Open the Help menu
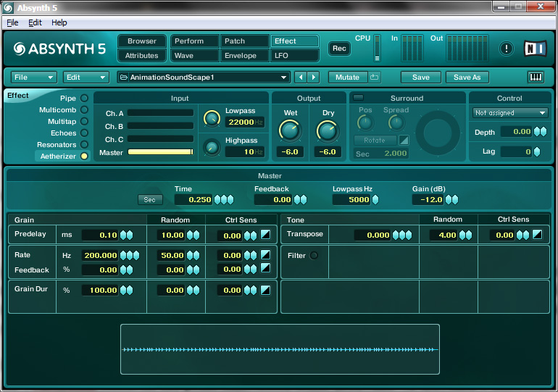The height and width of the screenshot is (392, 558). click(x=59, y=22)
